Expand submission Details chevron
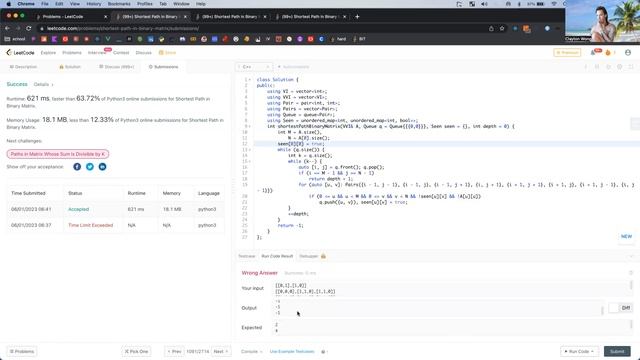 (43, 84)
